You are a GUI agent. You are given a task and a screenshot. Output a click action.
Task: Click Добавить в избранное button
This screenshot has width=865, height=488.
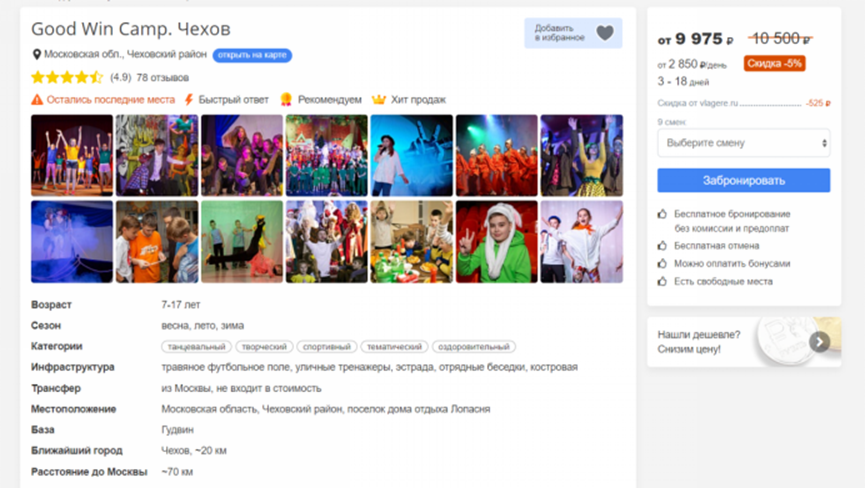573,33
